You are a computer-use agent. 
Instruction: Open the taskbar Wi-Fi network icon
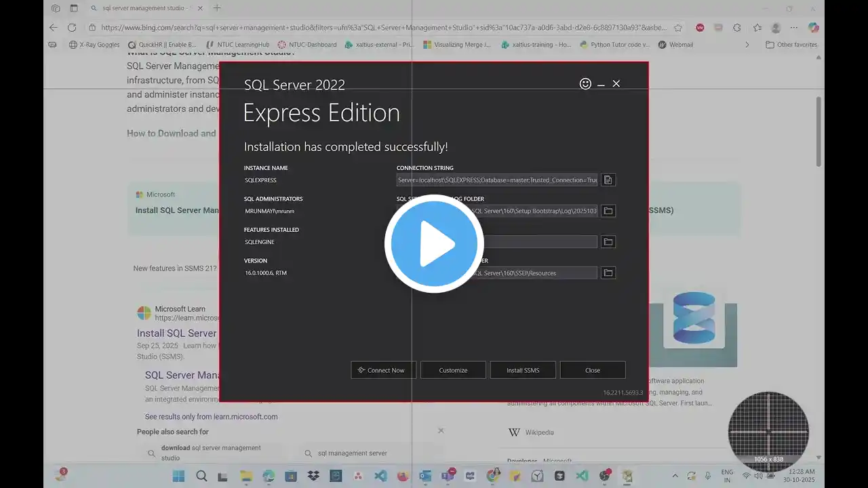(x=745, y=476)
